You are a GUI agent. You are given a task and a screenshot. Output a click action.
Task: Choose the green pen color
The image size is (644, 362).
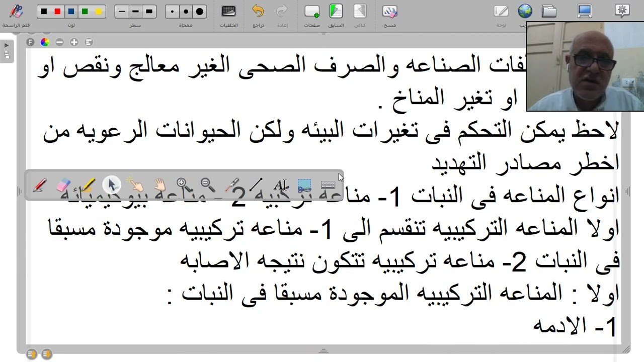click(85, 12)
